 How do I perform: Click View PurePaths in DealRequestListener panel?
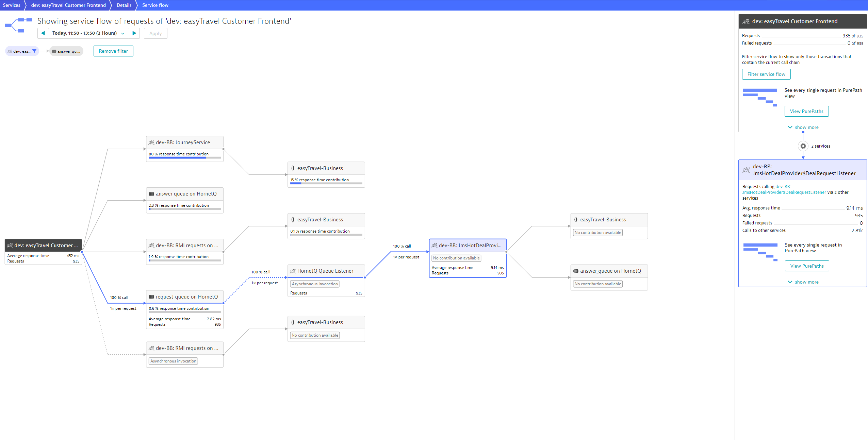807,266
